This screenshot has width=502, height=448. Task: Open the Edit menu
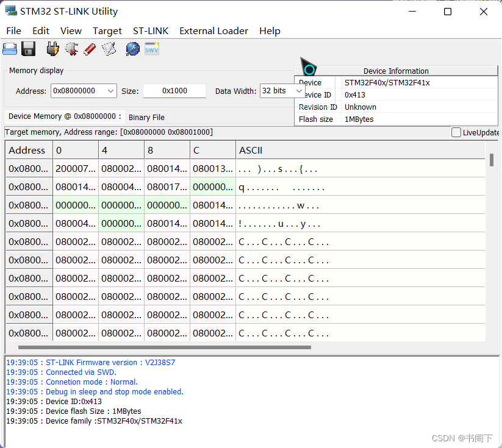click(41, 31)
